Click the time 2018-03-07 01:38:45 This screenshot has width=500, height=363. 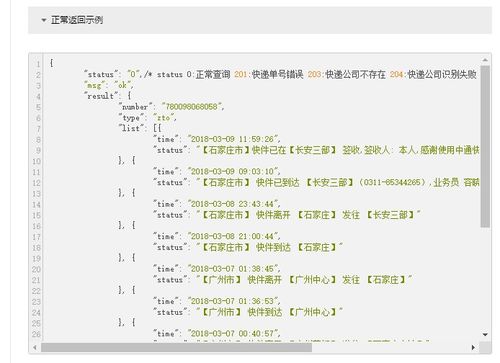click(x=232, y=269)
